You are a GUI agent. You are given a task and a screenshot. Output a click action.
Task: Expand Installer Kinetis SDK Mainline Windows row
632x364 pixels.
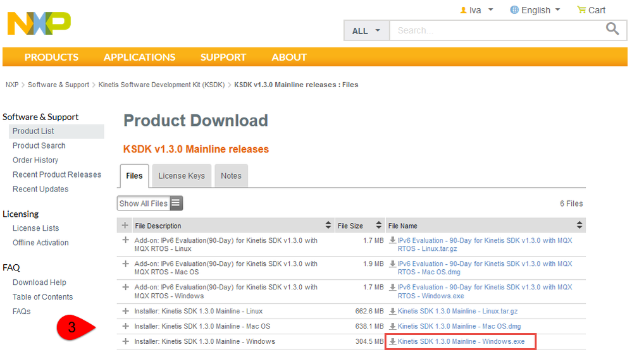125,341
